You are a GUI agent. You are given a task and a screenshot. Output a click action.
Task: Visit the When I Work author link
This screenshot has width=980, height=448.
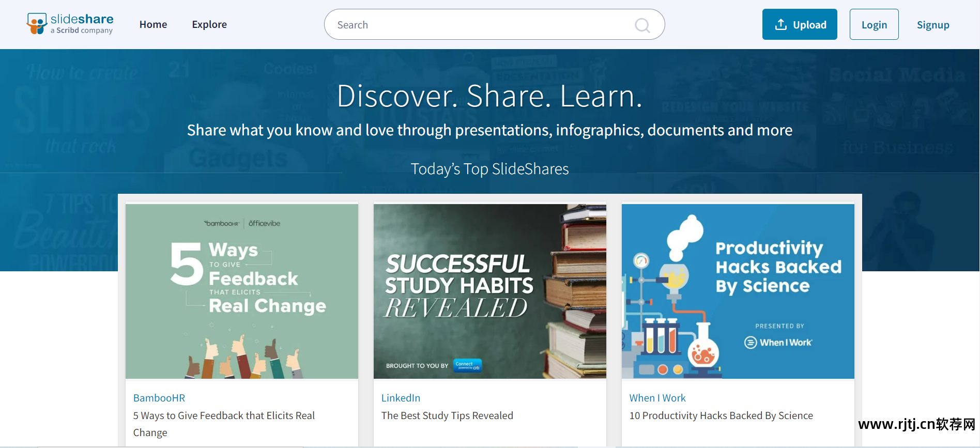(x=657, y=398)
